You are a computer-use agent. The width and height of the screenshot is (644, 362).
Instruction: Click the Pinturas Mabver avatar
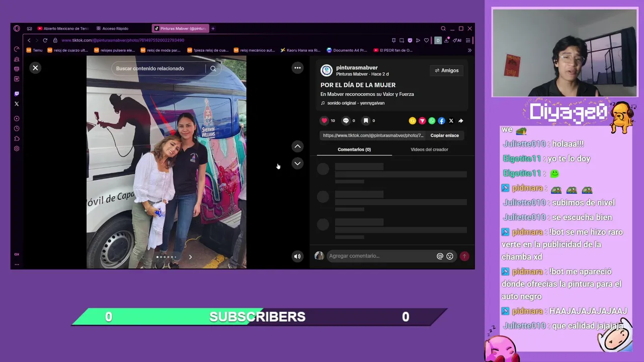[327, 70]
